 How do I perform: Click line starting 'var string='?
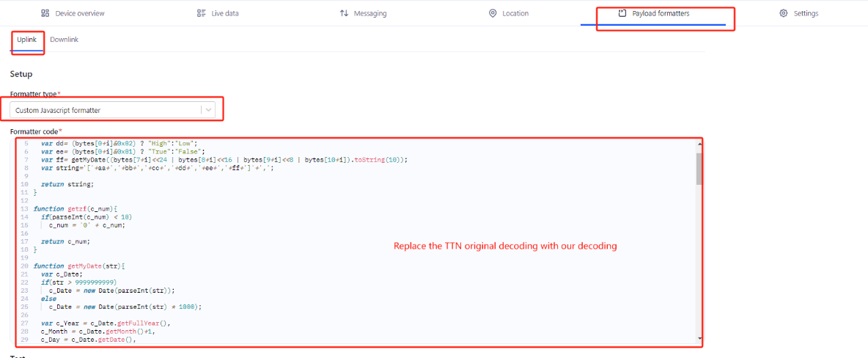click(x=157, y=167)
